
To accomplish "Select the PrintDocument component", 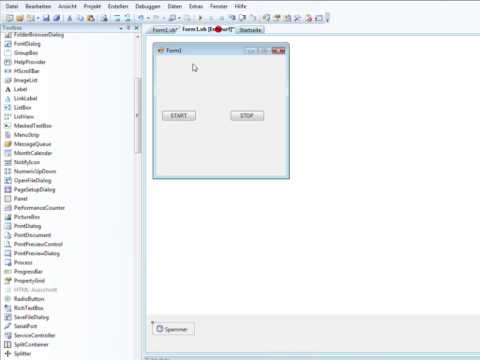I will [32, 235].
